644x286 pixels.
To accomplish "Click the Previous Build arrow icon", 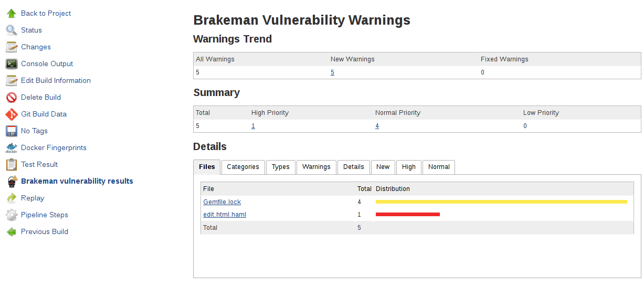I will point(12,232).
